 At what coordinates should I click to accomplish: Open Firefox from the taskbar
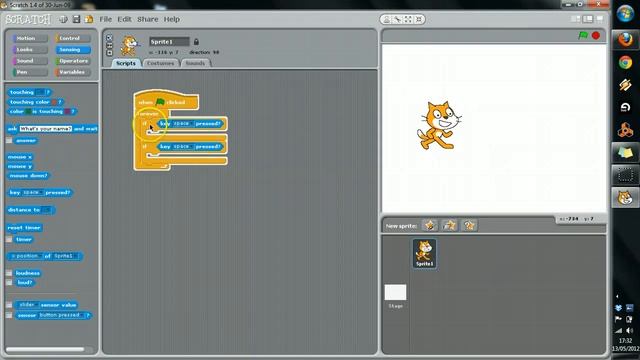coord(625,40)
